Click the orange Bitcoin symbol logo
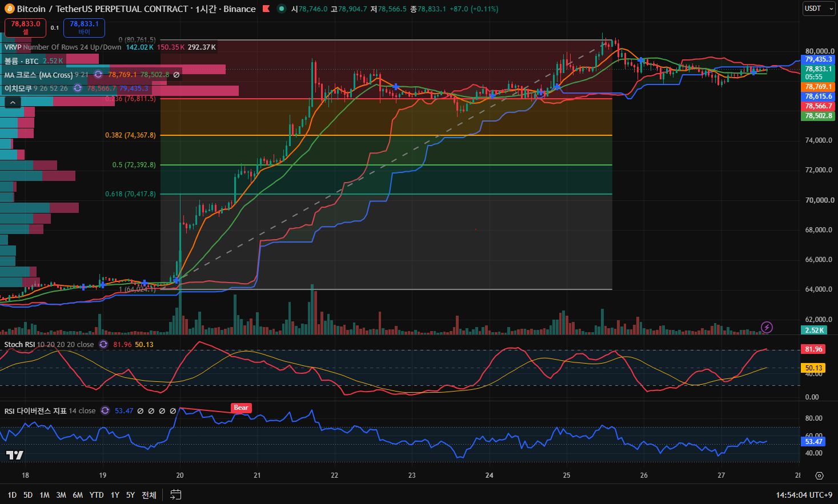Viewport: 838px width, 504px height. (x=9, y=9)
